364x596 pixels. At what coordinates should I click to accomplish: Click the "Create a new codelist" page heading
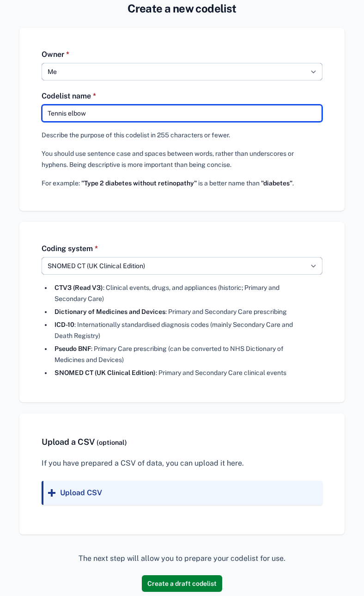tap(182, 8)
